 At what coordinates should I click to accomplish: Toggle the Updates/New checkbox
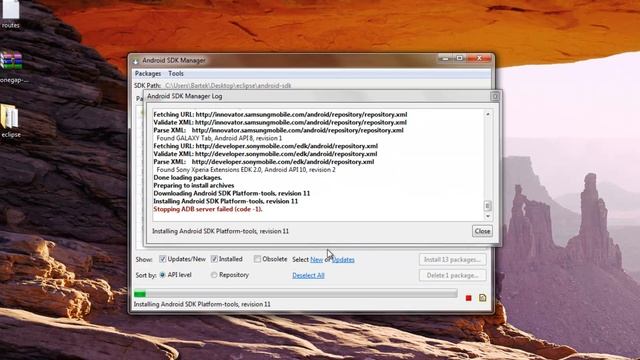coord(162,259)
